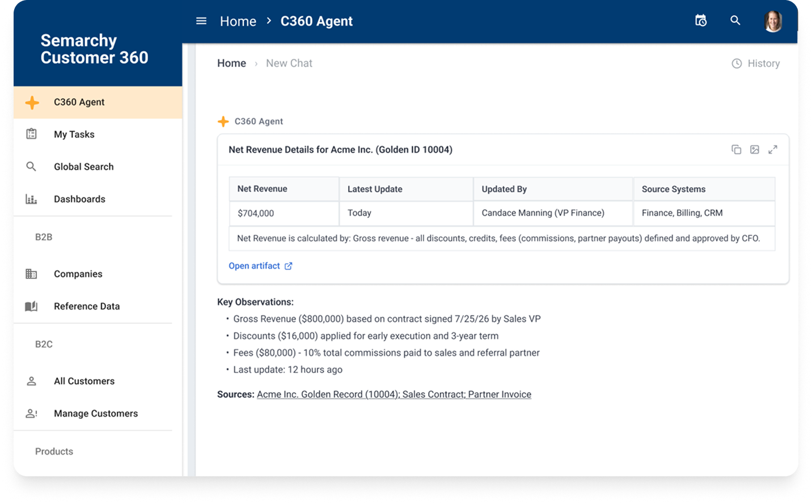Image resolution: width=812 pixels, height=504 pixels.
Task: Click the Reference Data book icon
Action: [x=31, y=306]
